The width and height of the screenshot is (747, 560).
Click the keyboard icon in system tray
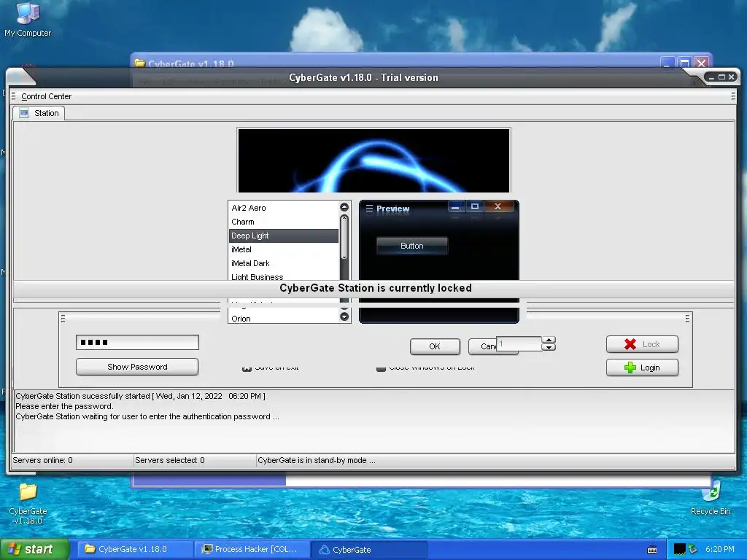coord(652,550)
